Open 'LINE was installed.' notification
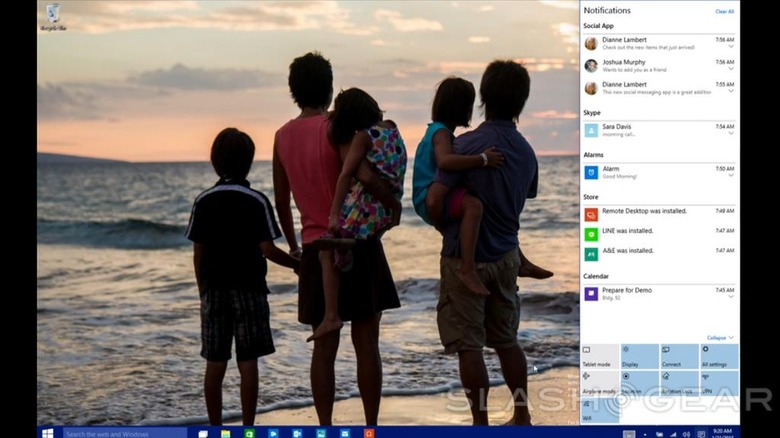This screenshot has width=780, height=438. (628, 231)
